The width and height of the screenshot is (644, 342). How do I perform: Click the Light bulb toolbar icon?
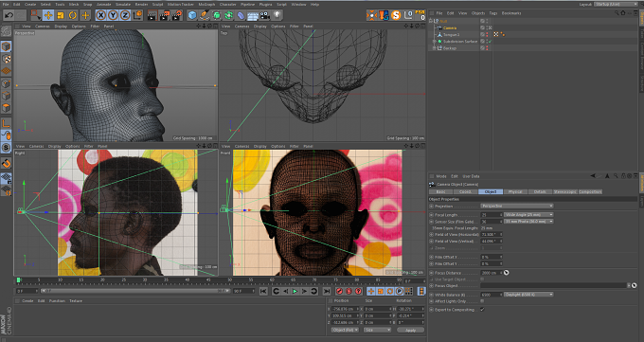pyautogui.click(x=277, y=15)
